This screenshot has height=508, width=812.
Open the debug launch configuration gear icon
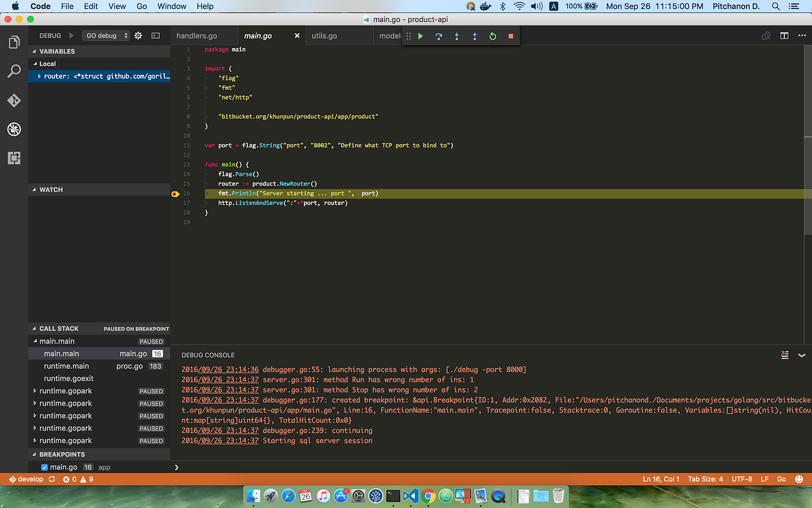[x=137, y=36]
